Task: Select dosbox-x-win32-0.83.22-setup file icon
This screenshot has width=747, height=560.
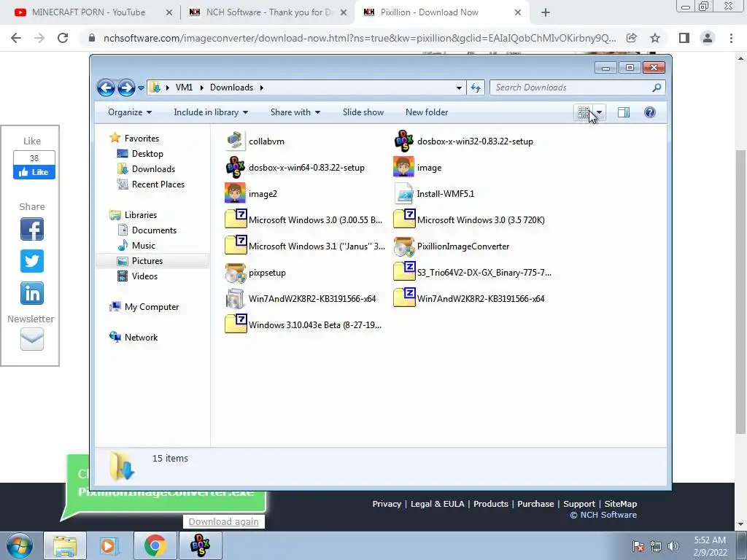Action: click(x=403, y=141)
